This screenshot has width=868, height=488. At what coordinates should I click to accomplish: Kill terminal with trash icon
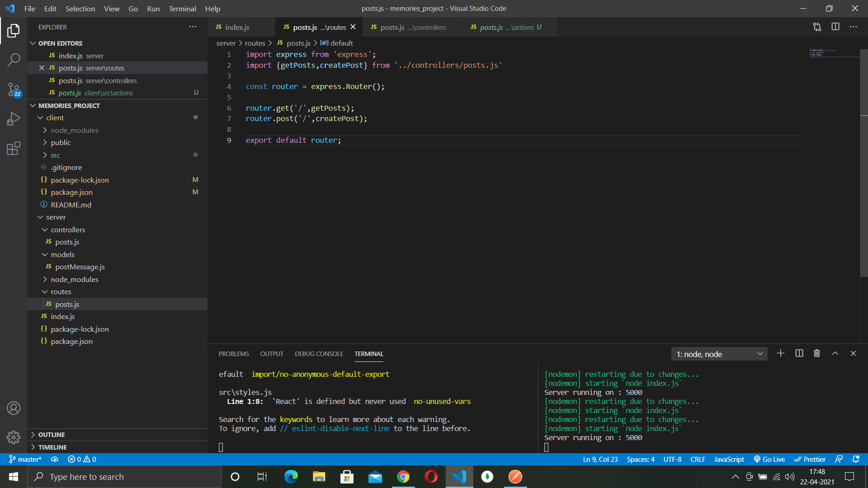point(817,353)
